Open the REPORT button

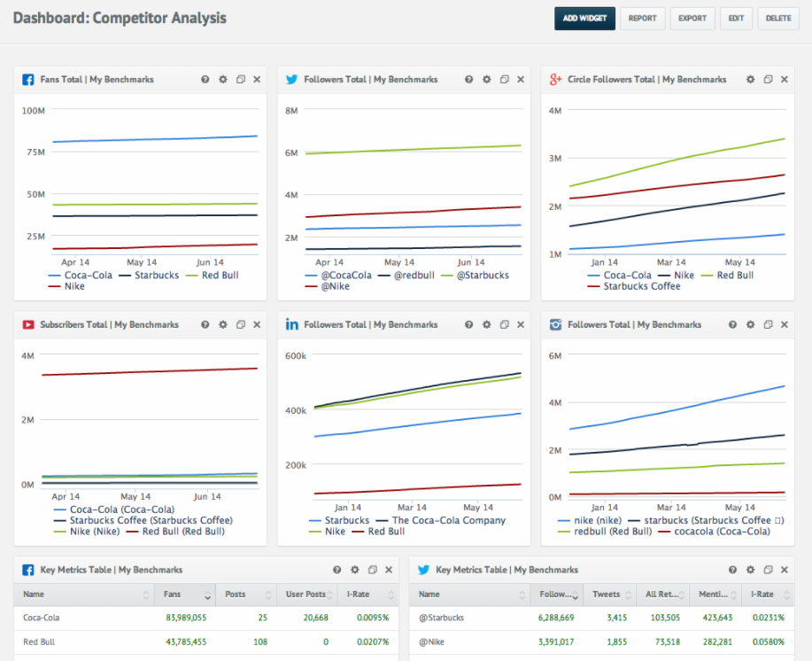click(642, 19)
